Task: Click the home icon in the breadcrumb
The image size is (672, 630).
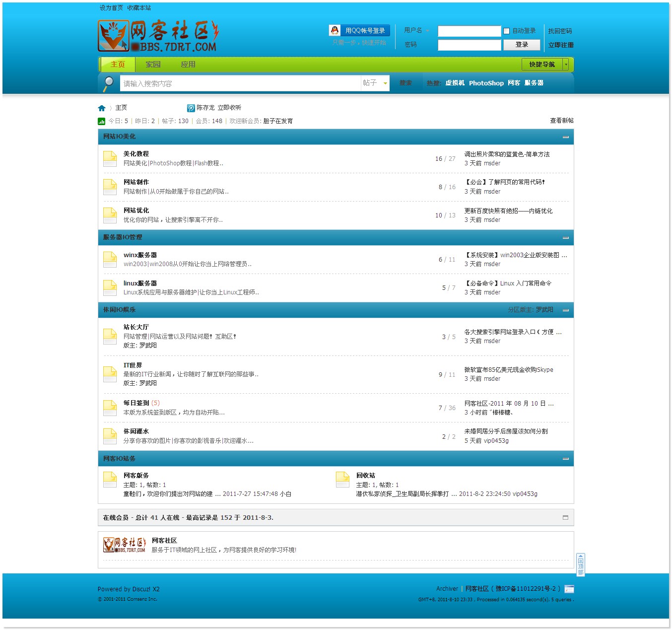Action: (102, 108)
